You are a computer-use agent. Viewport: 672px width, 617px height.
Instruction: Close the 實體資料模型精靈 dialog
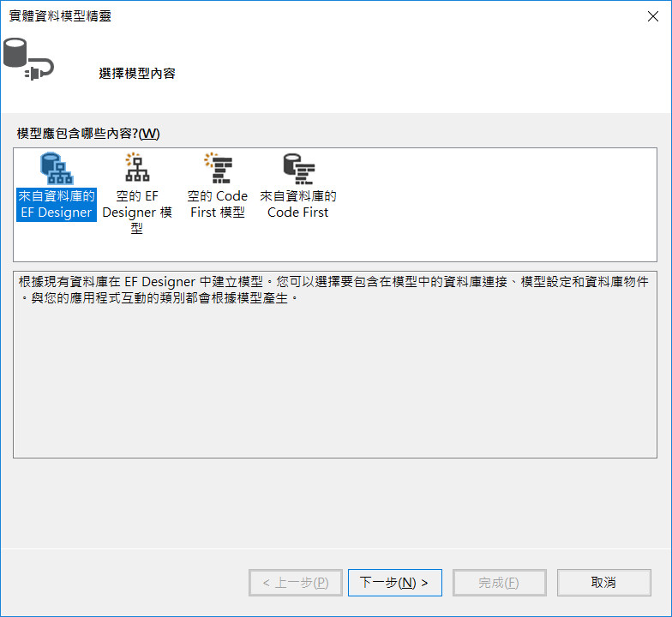(x=653, y=16)
